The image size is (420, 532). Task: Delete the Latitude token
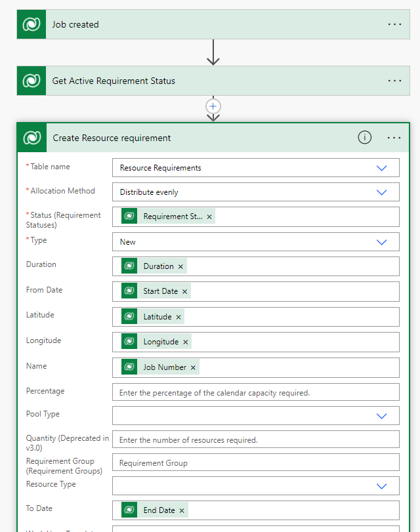178,317
